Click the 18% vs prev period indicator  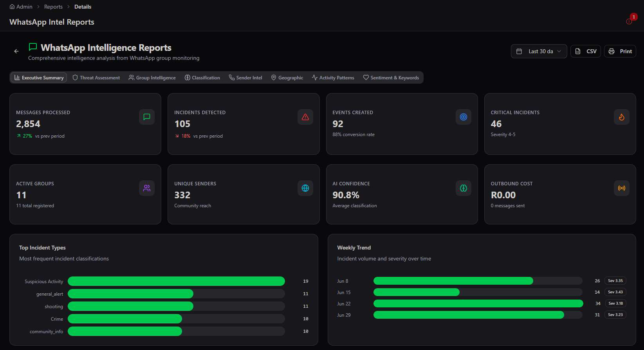(x=198, y=136)
